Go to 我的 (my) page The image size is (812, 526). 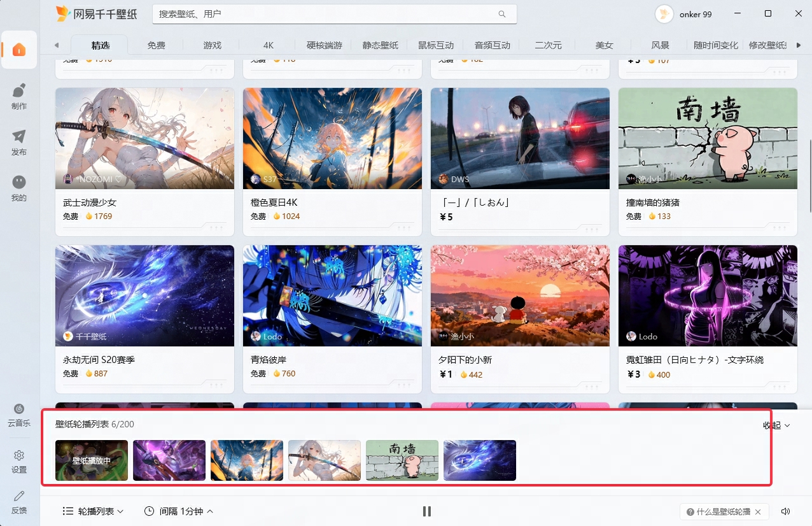[19, 188]
